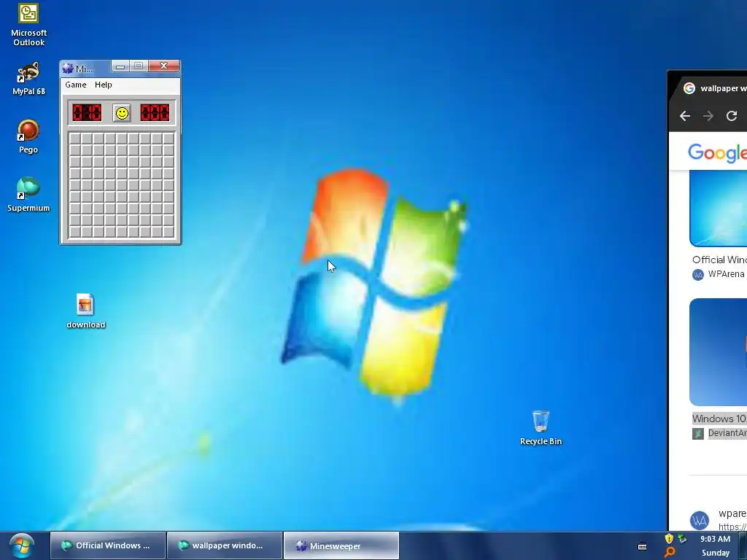The image size is (747, 560).
Task: Select the MyPal 68 desktop shortcut
Action: tap(28, 79)
